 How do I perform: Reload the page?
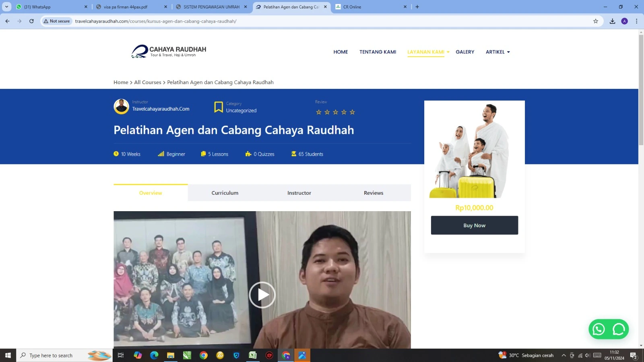click(31, 21)
